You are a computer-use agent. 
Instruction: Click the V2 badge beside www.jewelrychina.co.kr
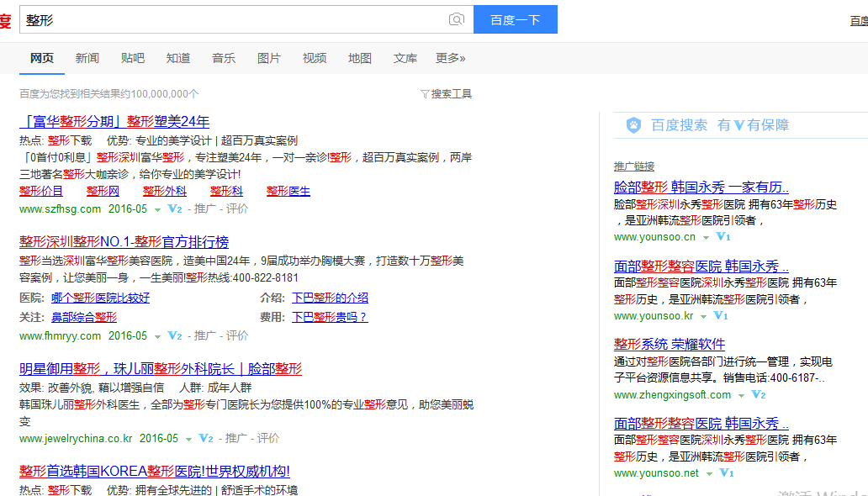(206, 439)
